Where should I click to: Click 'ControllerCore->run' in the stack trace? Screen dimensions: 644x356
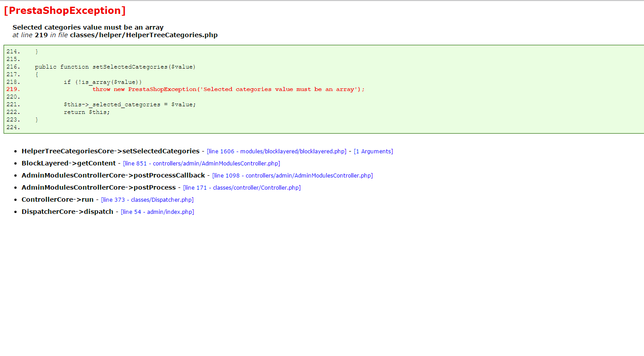(58, 200)
